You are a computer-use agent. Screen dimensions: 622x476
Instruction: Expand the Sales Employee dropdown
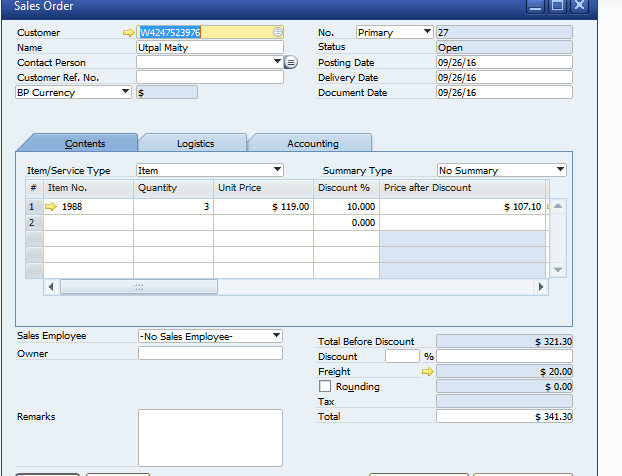coord(276,336)
